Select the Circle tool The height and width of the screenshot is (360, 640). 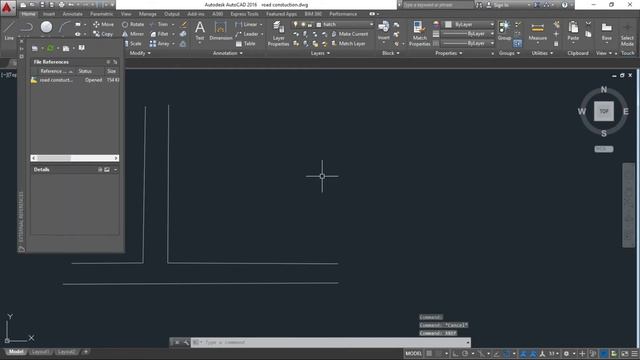click(46, 27)
